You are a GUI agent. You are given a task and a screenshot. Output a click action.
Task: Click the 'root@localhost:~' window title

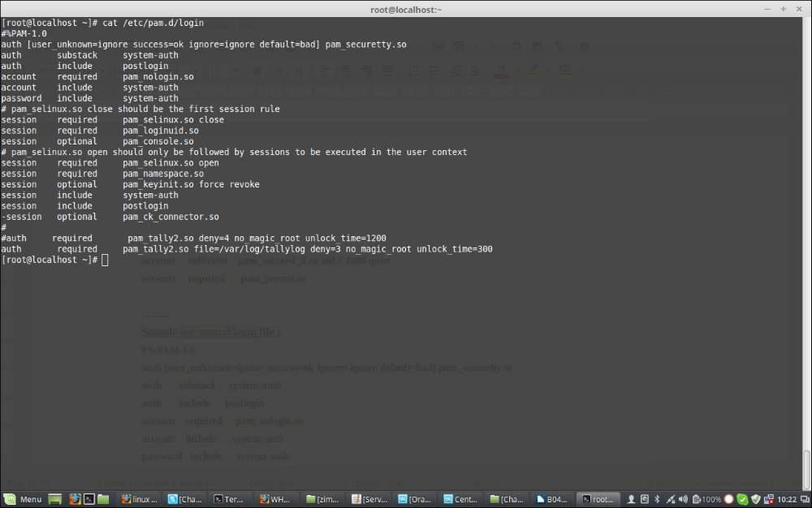pos(406,9)
